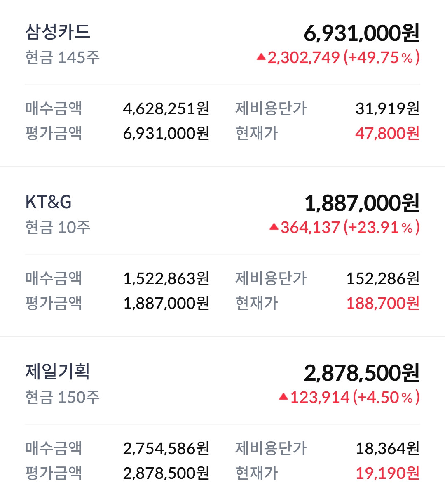Screen dimensions: 445x504
Task: Tap the red gain triangle for KT&G
Action: [x=274, y=227]
